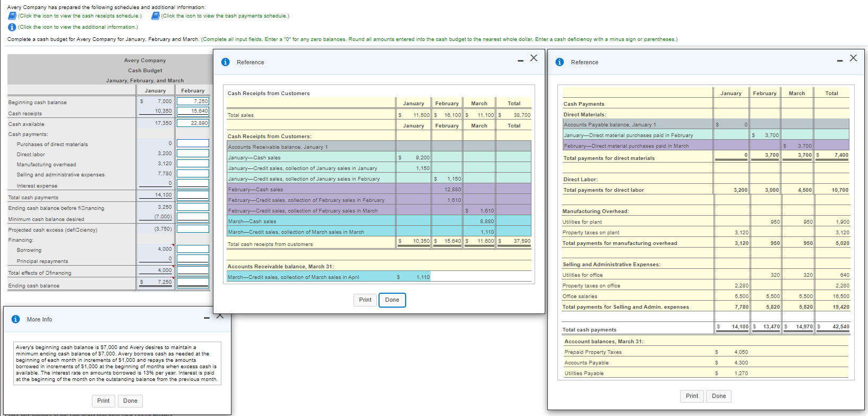
Task: Click the info icon in Cash Payments Reference window
Action: coord(560,62)
